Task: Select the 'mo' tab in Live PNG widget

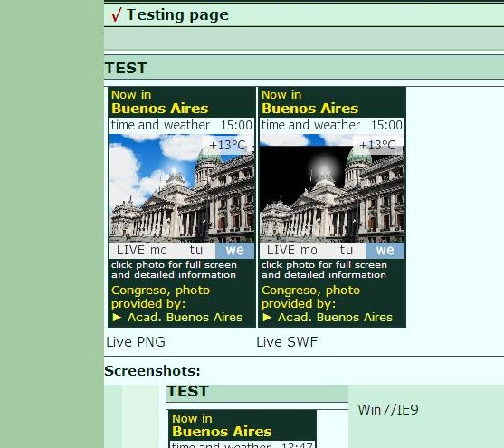Action: tap(158, 250)
